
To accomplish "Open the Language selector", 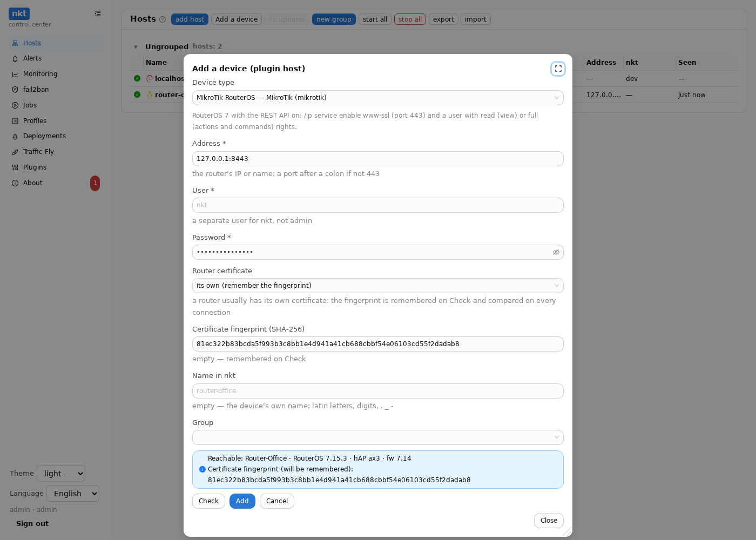I will click(73, 494).
